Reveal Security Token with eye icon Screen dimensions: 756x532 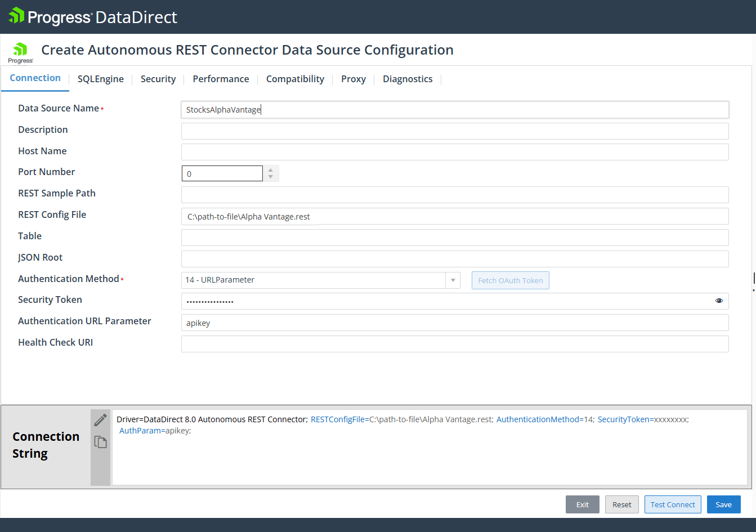[x=719, y=301]
